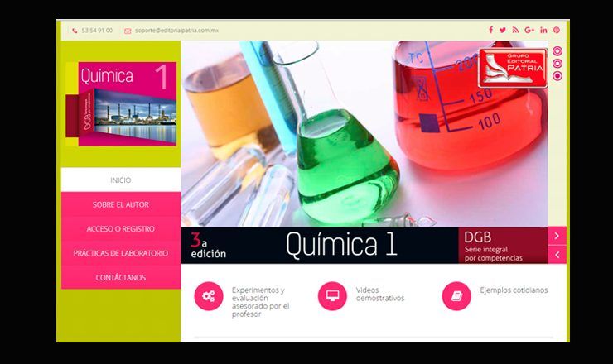Click the phone number 53 54 91 00
The height and width of the screenshot is (364, 613).
click(x=97, y=31)
